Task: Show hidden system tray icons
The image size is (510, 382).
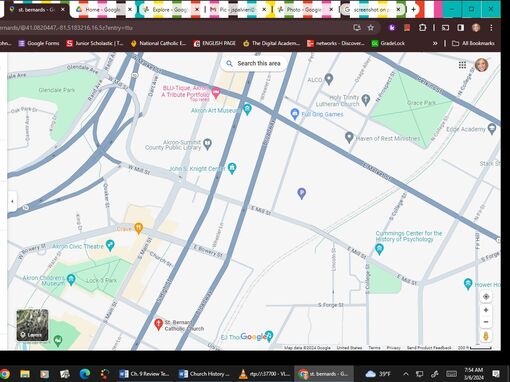Action: [405, 374]
